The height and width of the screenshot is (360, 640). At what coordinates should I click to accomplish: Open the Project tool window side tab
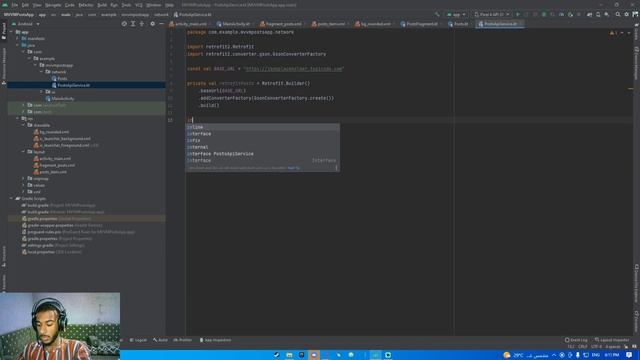pos(4,31)
